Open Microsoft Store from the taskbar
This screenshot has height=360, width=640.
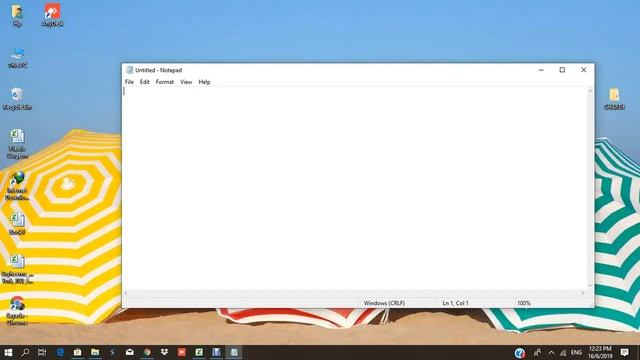point(78,352)
